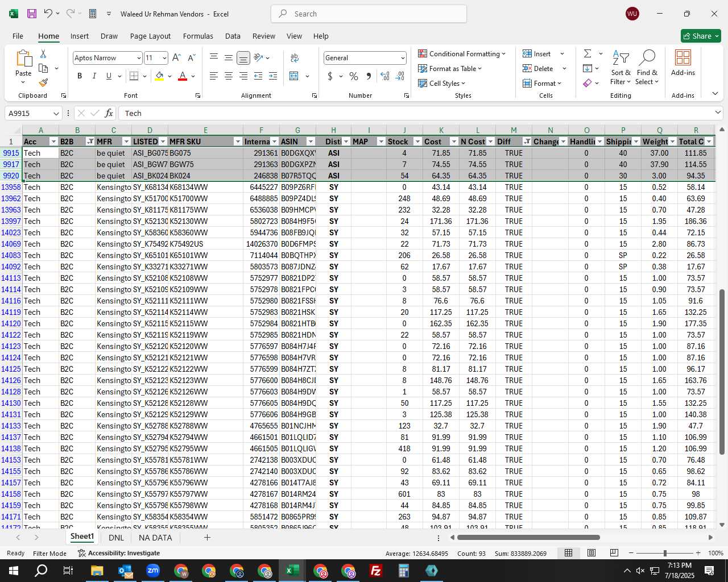Open the Acc column filter dropdown
728x582 pixels.
click(53, 142)
